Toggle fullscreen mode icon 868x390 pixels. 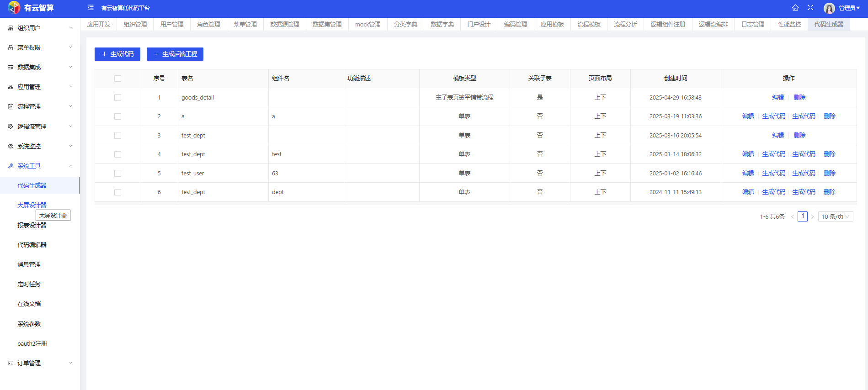click(x=810, y=8)
